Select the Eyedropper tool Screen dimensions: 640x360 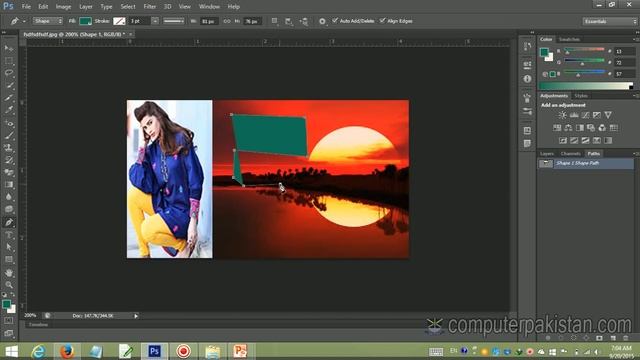click(x=9, y=110)
